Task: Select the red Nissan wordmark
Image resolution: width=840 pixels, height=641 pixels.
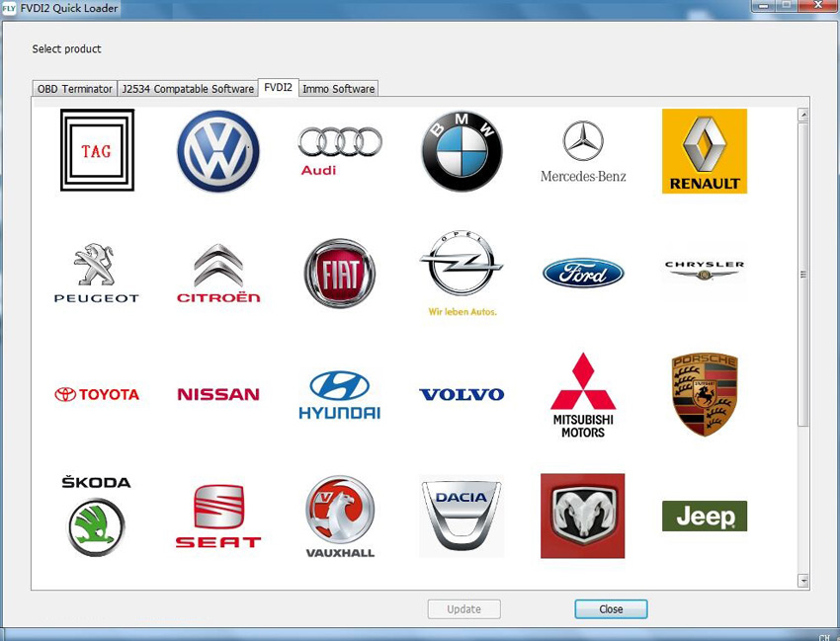Action: 218,395
